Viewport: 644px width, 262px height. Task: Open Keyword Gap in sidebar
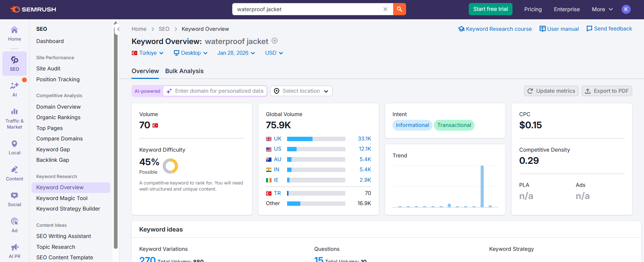click(53, 150)
